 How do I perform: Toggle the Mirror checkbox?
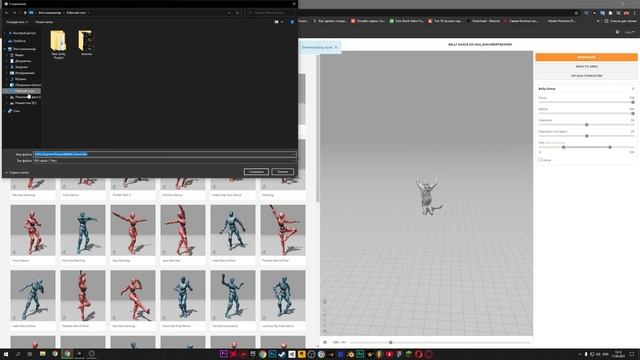540,160
